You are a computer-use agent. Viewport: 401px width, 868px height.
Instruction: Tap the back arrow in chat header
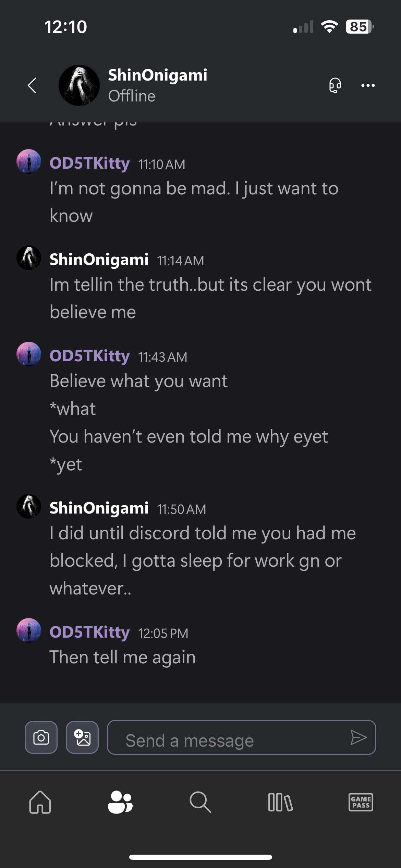tap(32, 85)
